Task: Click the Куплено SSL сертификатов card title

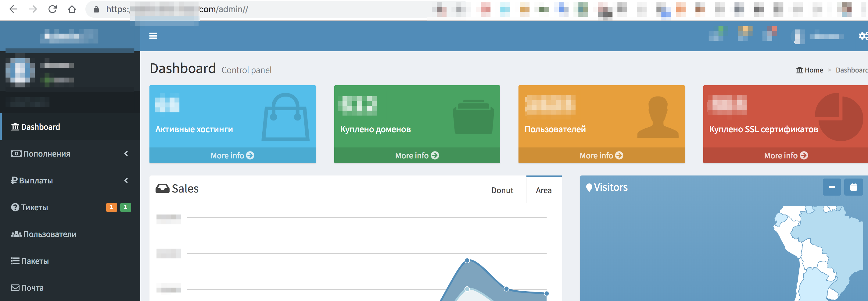Action: point(764,129)
